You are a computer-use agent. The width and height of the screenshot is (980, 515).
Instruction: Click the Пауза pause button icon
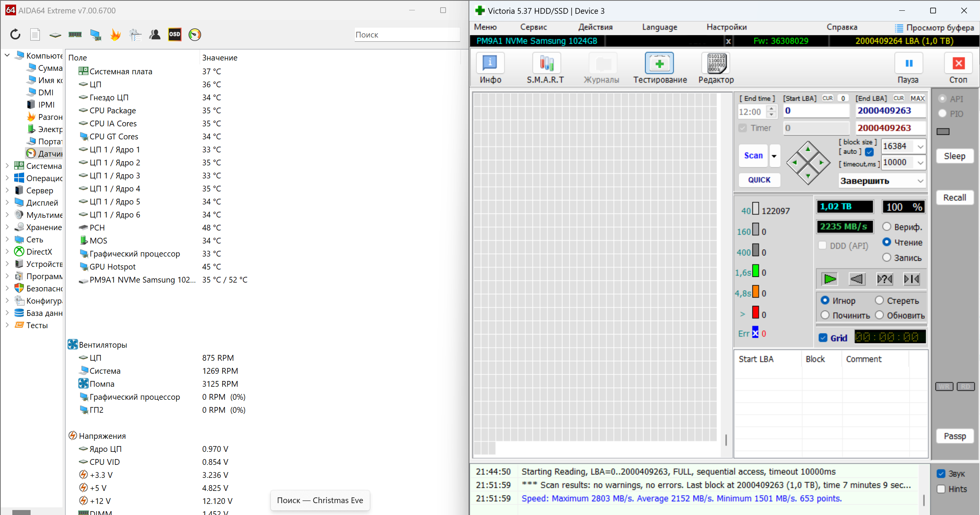coord(908,64)
